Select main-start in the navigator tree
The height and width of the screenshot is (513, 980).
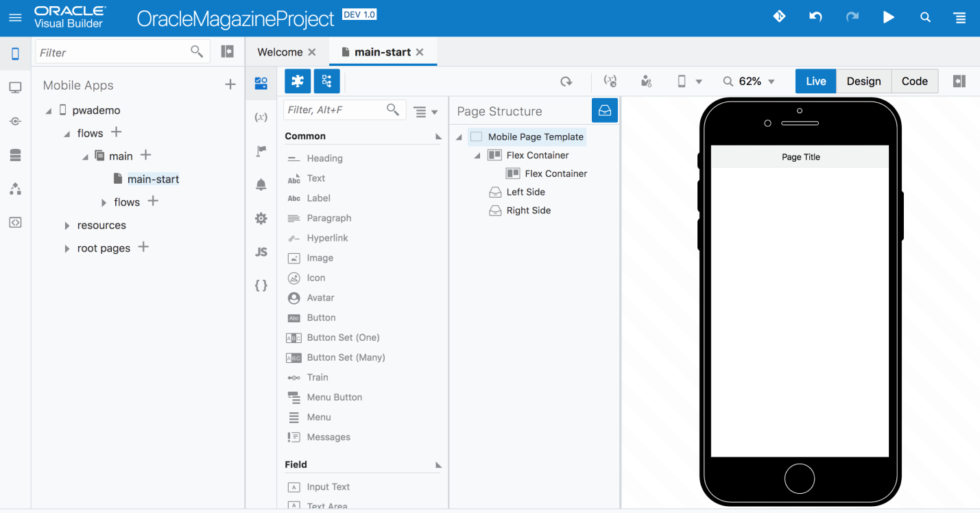pyautogui.click(x=153, y=179)
